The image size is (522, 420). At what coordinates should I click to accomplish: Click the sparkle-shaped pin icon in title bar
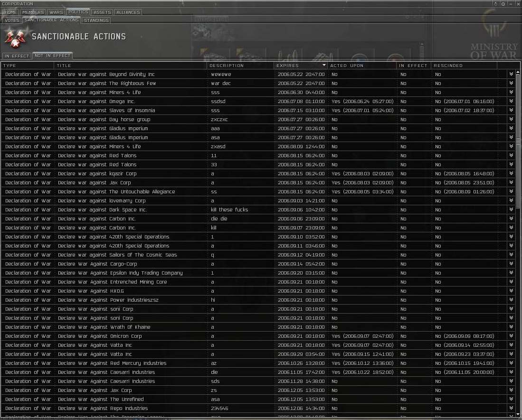(x=495, y=4)
